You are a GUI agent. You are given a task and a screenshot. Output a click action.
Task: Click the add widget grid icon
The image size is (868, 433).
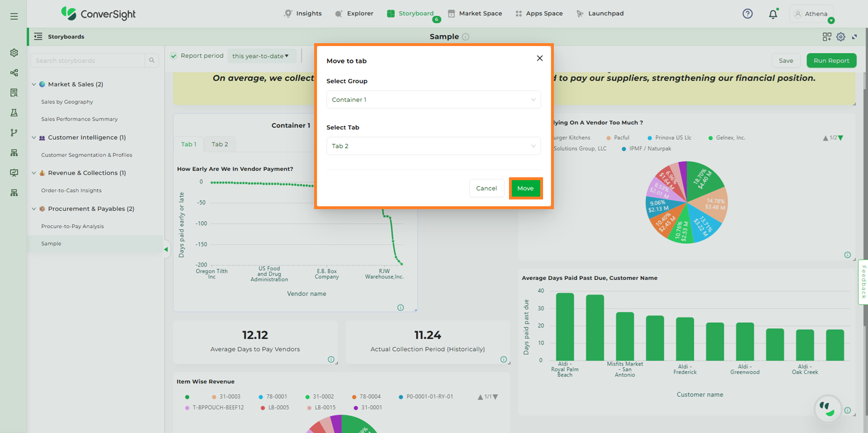coord(827,37)
